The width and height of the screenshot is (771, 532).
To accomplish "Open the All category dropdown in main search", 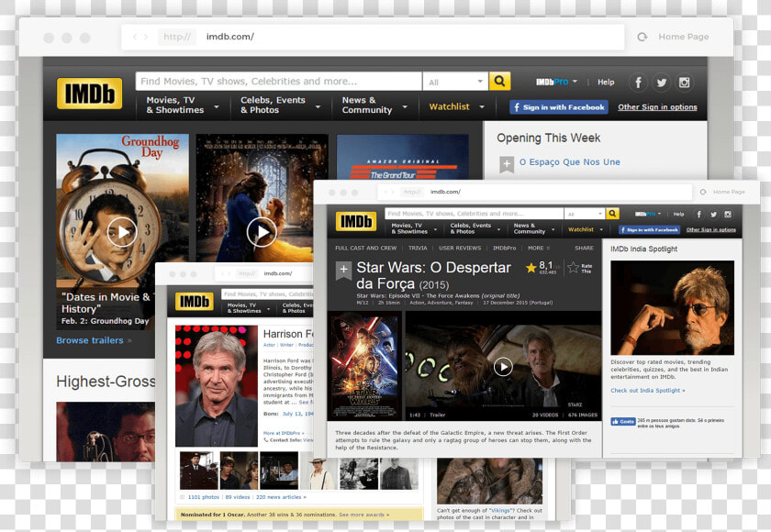I will pyautogui.click(x=455, y=82).
